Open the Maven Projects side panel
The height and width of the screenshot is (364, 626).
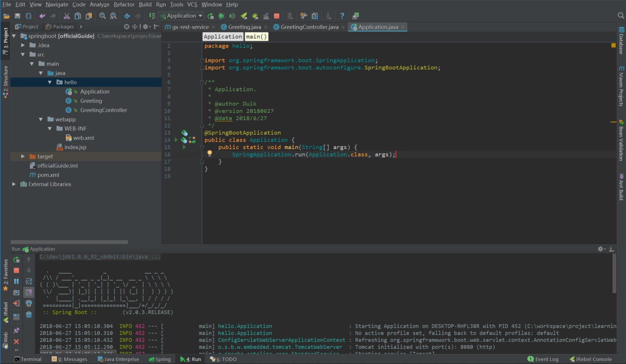(x=621, y=86)
